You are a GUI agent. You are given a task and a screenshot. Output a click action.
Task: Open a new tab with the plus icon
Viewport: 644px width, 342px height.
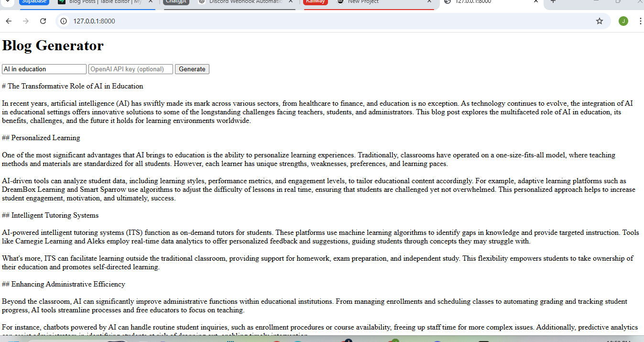[x=553, y=2]
